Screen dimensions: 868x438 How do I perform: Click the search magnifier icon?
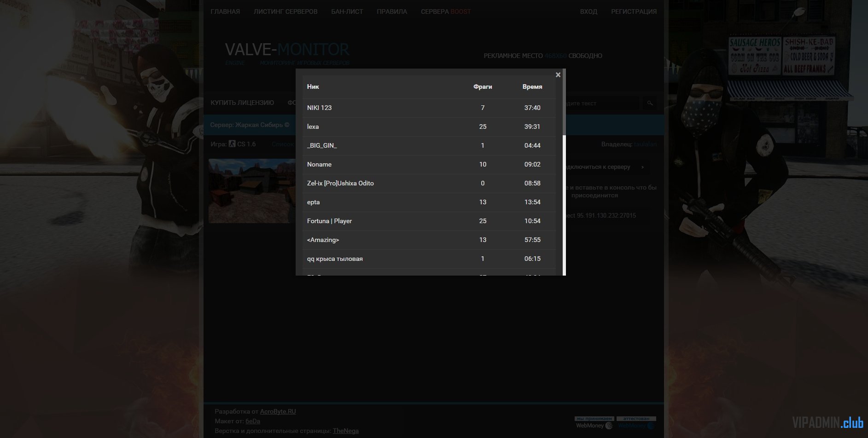click(x=650, y=103)
